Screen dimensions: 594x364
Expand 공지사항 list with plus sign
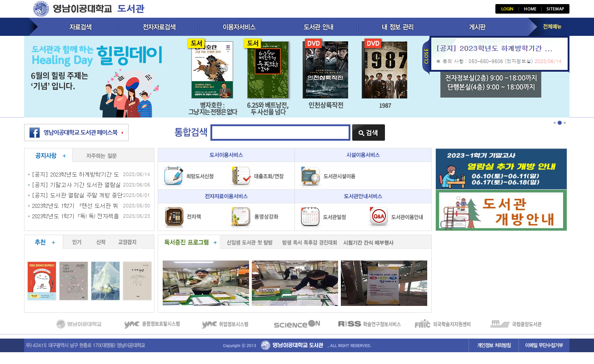click(x=64, y=156)
